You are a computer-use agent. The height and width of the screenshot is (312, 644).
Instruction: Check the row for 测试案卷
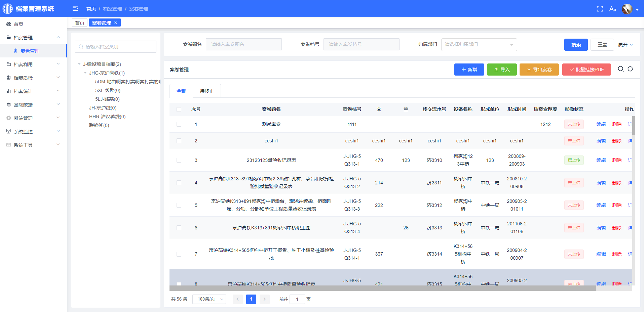(179, 124)
